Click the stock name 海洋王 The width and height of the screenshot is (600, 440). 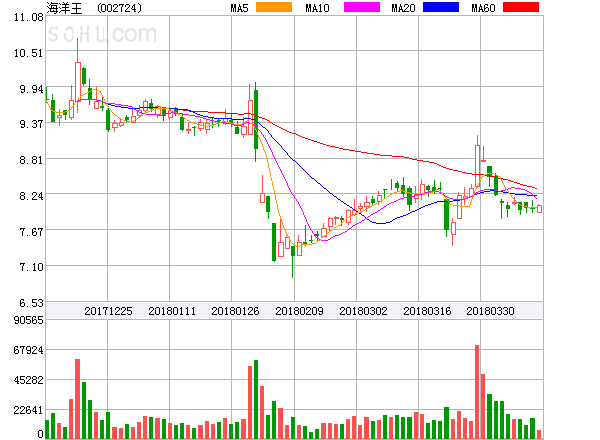[x=64, y=8]
